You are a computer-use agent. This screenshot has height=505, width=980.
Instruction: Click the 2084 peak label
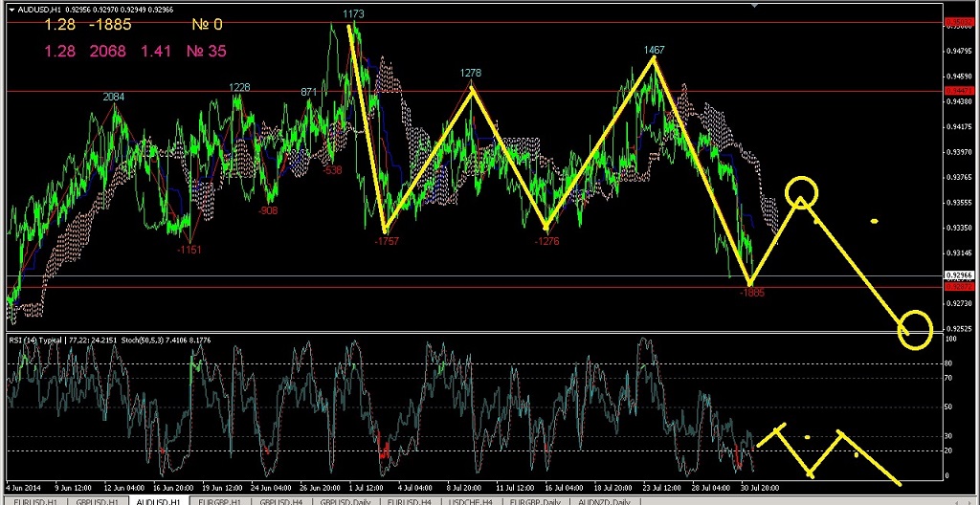point(114,97)
